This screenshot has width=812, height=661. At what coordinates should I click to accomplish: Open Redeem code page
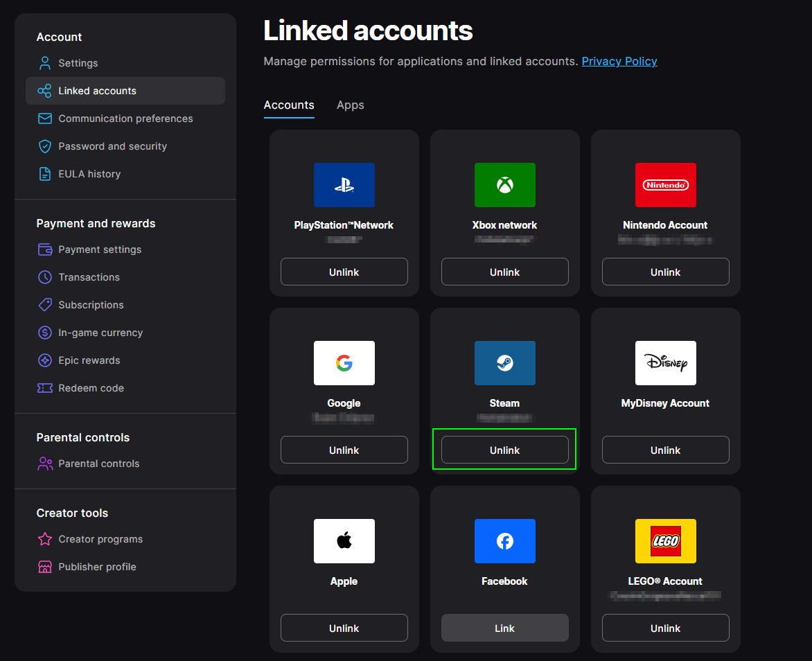91,388
